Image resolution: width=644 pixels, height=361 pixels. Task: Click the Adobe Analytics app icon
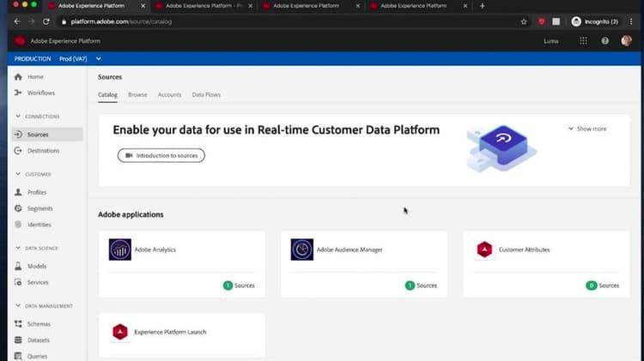coord(119,250)
